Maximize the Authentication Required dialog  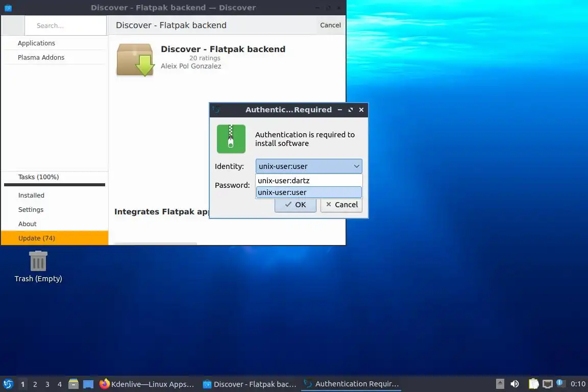[x=351, y=110]
